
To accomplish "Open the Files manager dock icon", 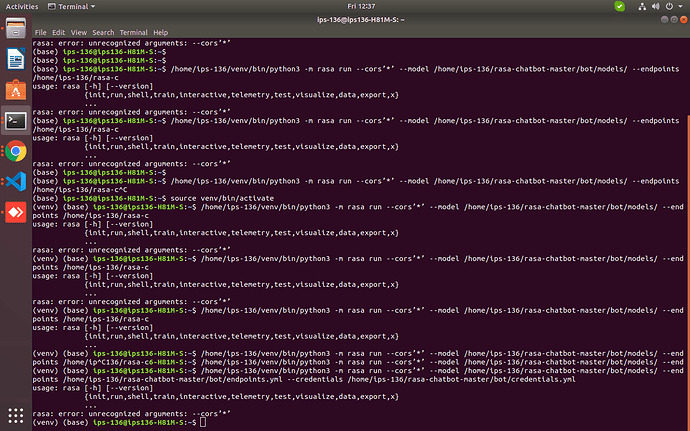I will (x=16, y=28).
